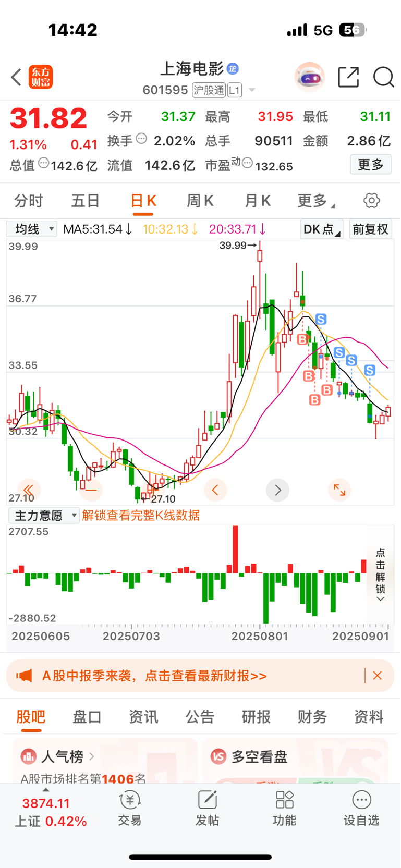Tap the 人气榜 chart icon
Viewport: 401px width, 868px height.
click(x=28, y=756)
